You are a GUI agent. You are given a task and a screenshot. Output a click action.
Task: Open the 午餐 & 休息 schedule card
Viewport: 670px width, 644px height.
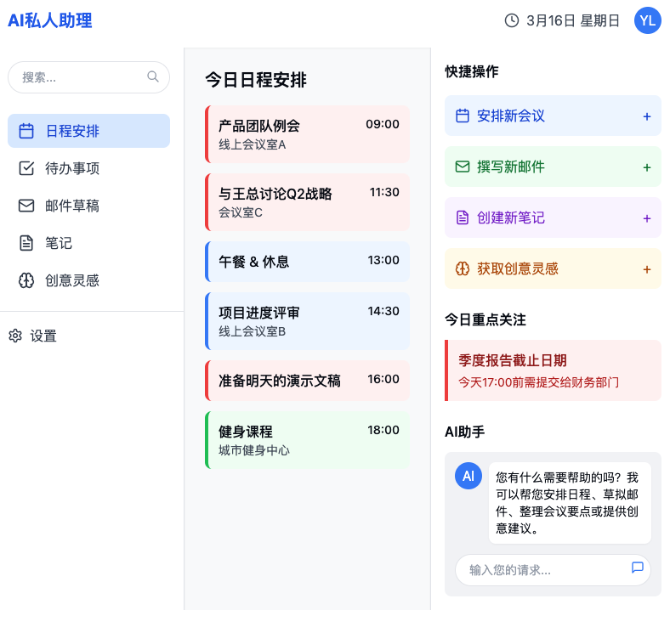pos(307,262)
